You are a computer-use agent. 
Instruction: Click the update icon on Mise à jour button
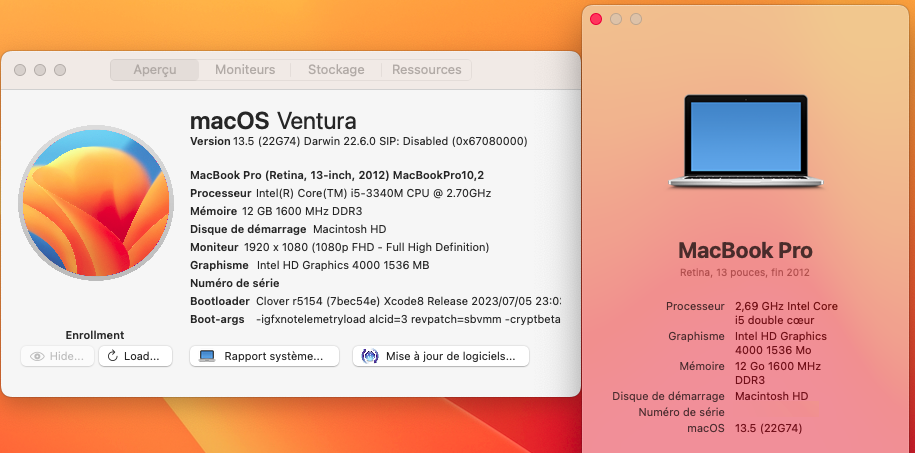(370, 356)
